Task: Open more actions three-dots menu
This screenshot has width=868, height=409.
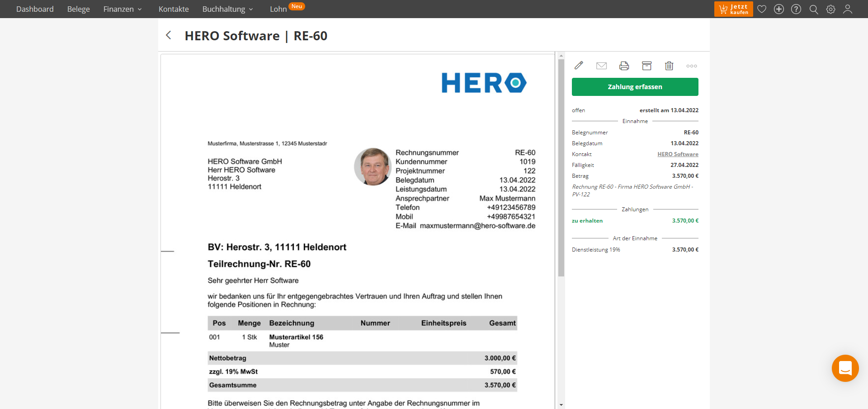Action: pos(692,66)
